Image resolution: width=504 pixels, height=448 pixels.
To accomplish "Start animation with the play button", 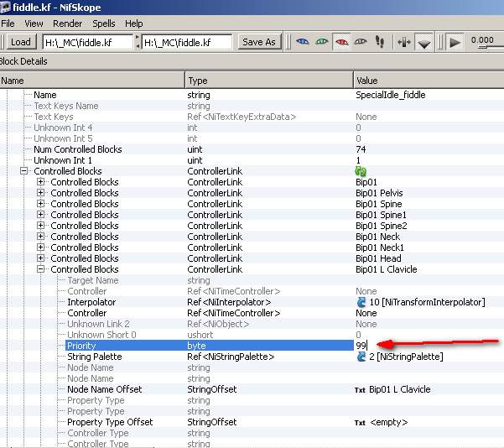I will point(455,42).
